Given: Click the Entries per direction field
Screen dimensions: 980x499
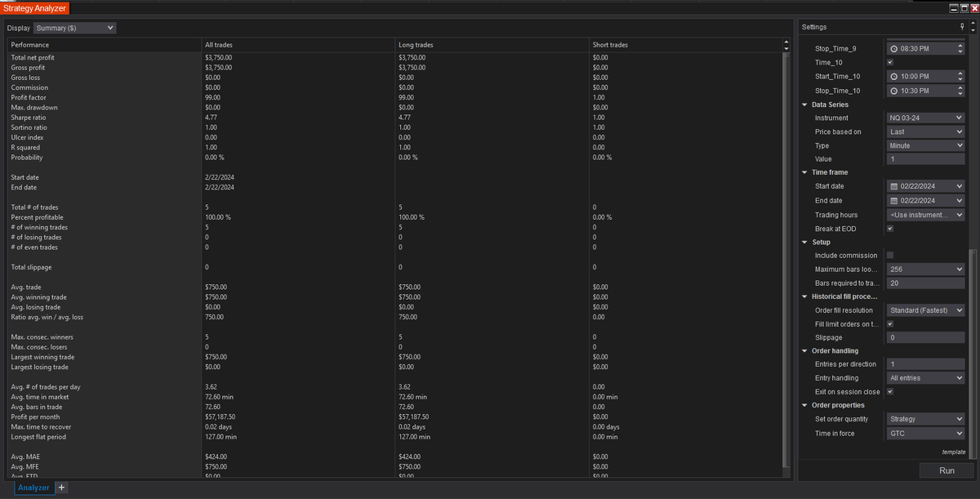Looking at the screenshot, I should tap(926, 364).
